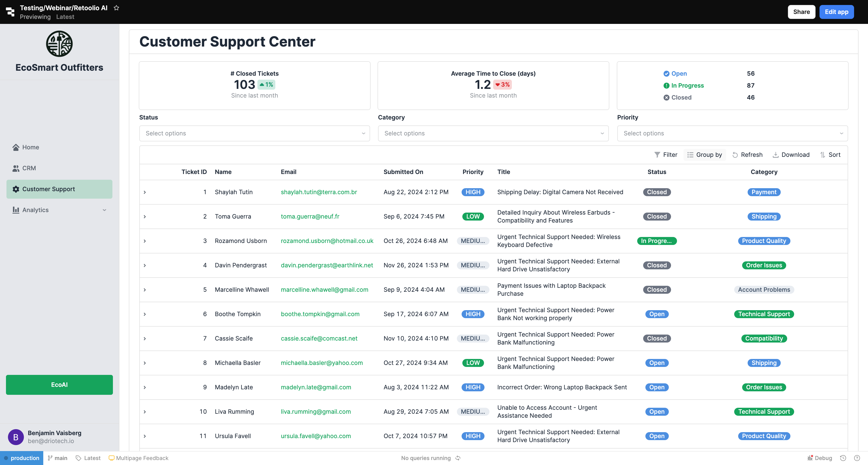Click the Group by list icon
Image resolution: width=868 pixels, height=465 pixels.
690,155
